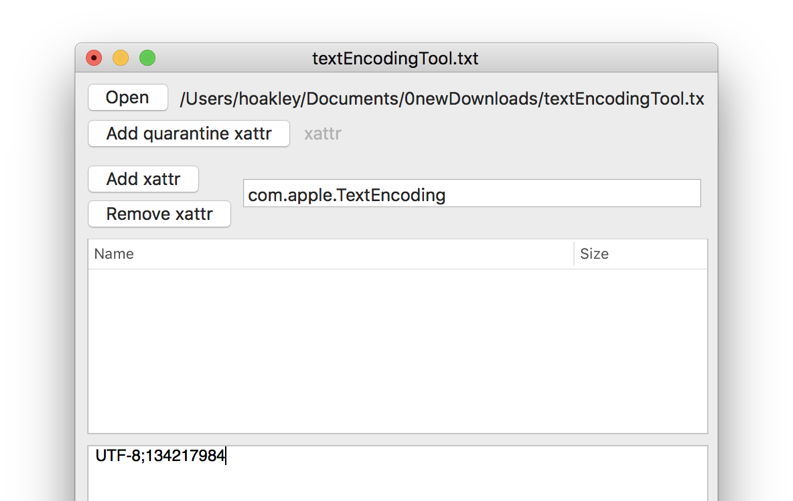Click the Open button
The width and height of the screenshot is (793, 501).
127,98
